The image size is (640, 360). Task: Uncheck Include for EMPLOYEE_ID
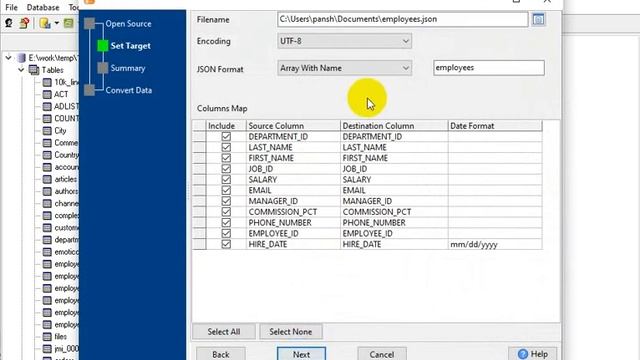pyautogui.click(x=226, y=233)
